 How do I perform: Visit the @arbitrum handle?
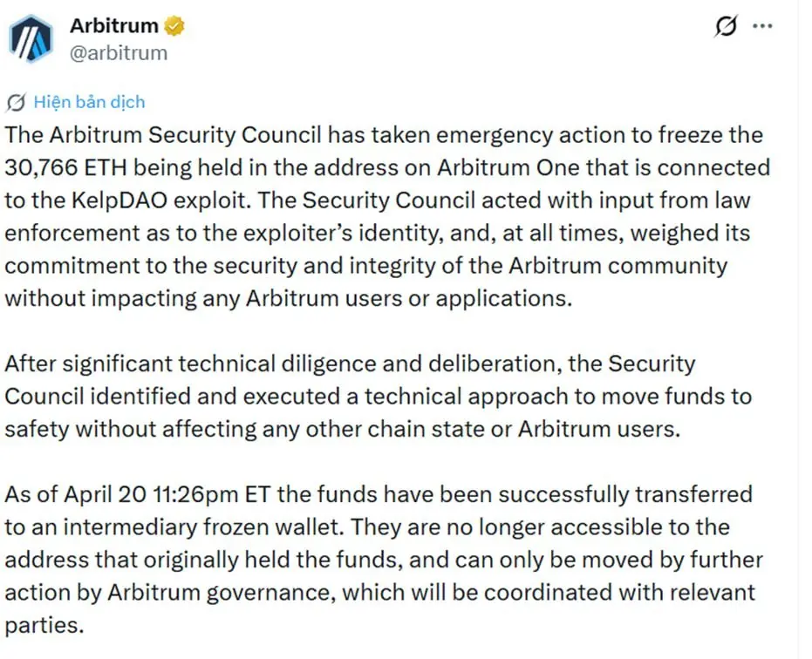(119, 53)
